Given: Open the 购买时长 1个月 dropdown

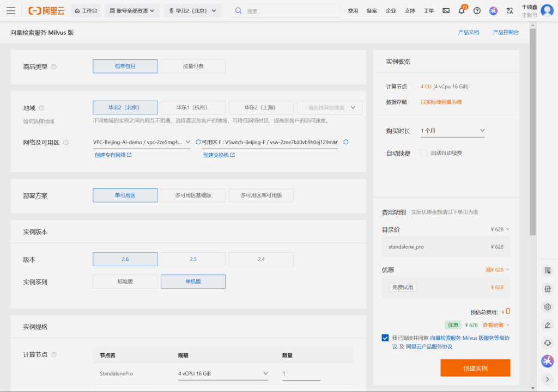Looking at the screenshot, I should [452, 131].
